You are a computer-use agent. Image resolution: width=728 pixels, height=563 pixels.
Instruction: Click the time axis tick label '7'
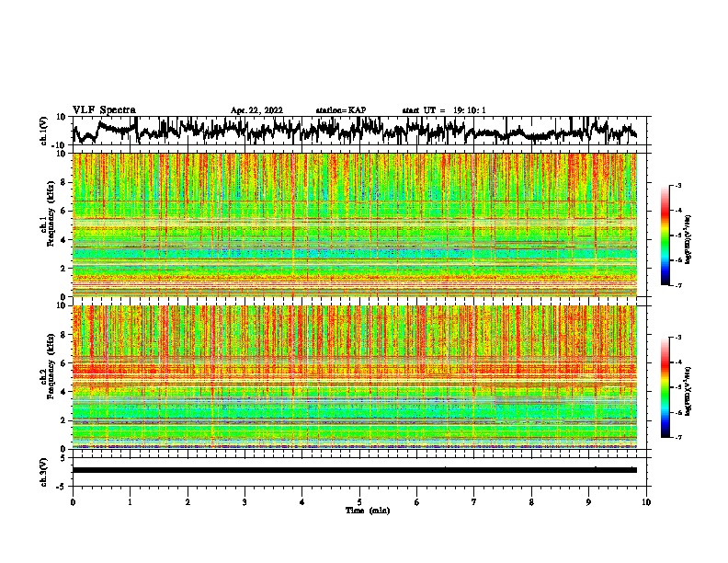[x=474, y=502]
